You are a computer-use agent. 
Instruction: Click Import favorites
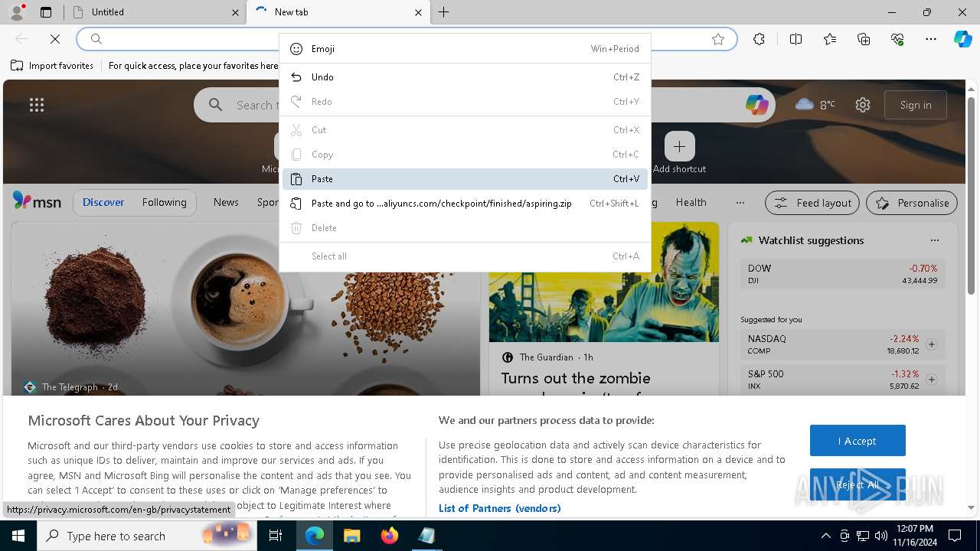click(x=52, y=66)
